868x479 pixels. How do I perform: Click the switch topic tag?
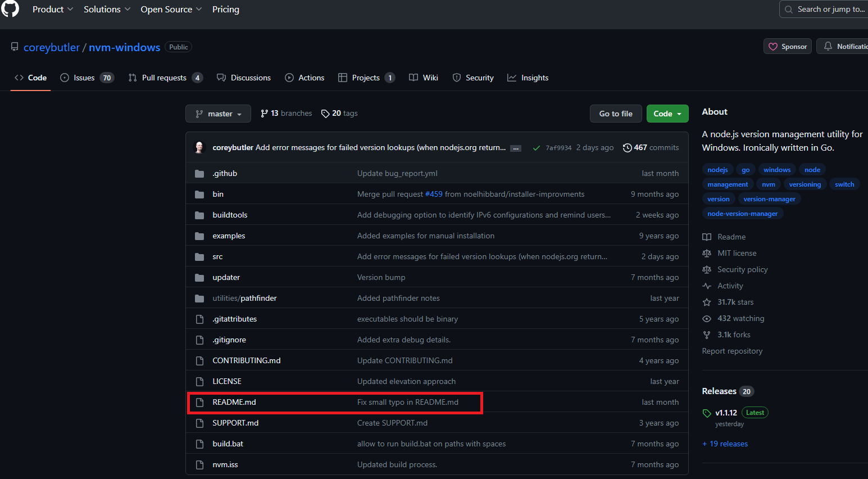click(x=844, y=184)
